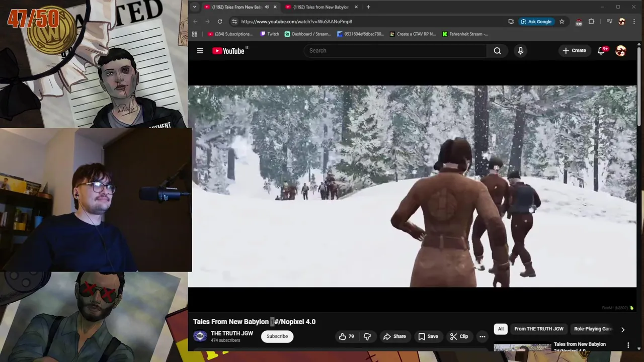
Task: Show next filter chips with right chevron
Action: click(x=622, y=329)
